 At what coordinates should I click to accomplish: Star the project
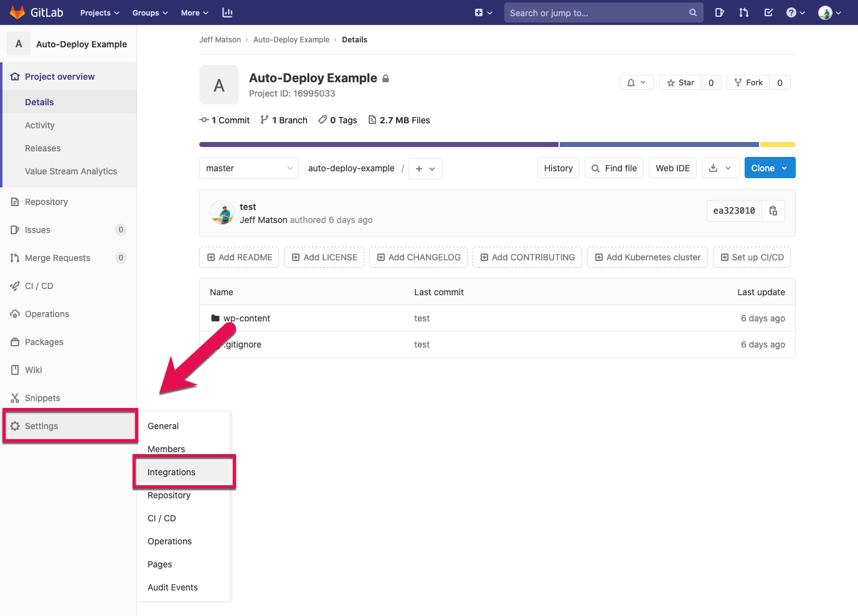pos(680,82)
